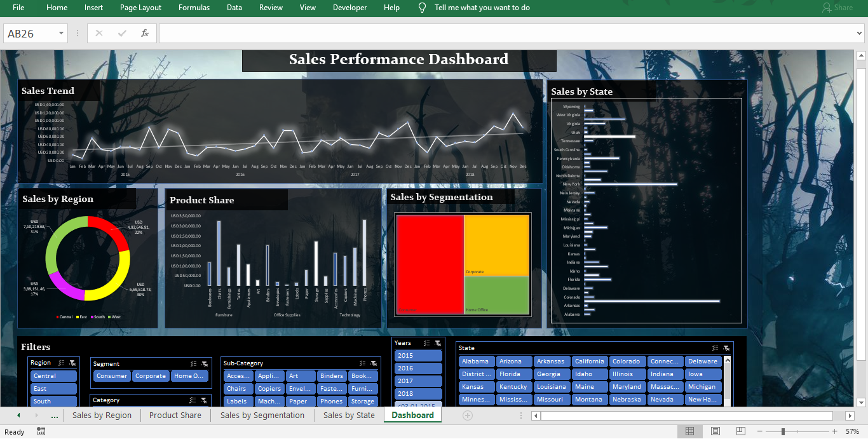Open Page Break Preview from status bar
The image size is (868, 439).
(740, 431)
